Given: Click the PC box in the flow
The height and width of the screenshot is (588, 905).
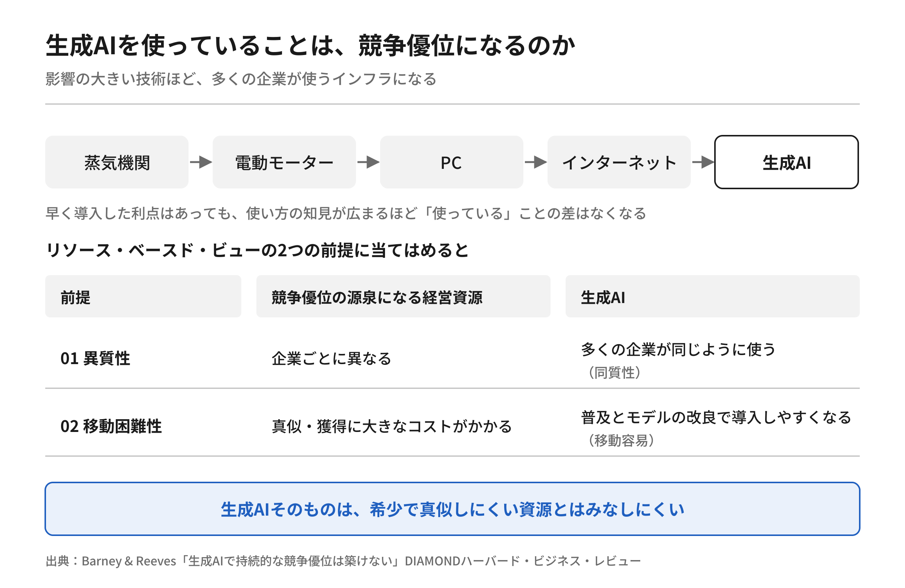Looking at the screenshot, I should click(x=451, y=162).
